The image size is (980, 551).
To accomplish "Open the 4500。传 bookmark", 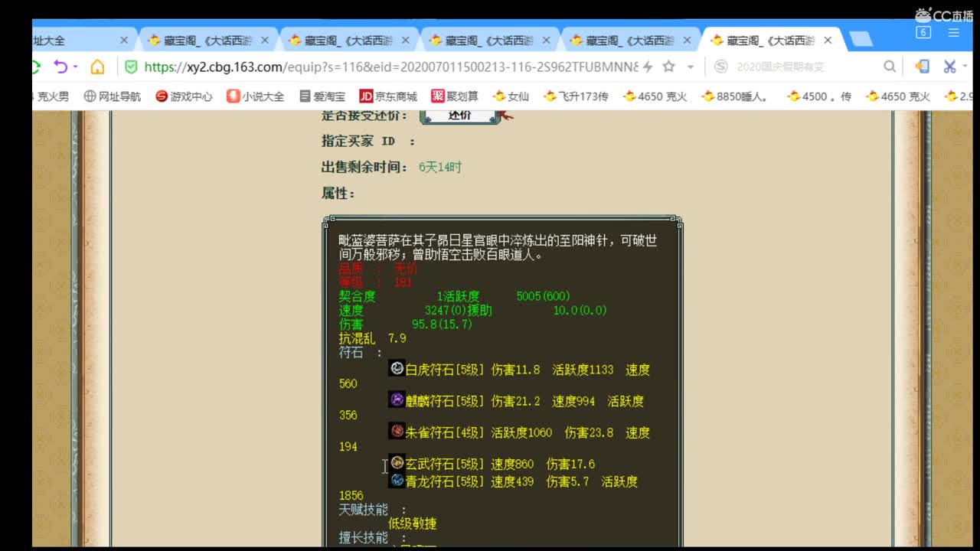I will point(819,96).
